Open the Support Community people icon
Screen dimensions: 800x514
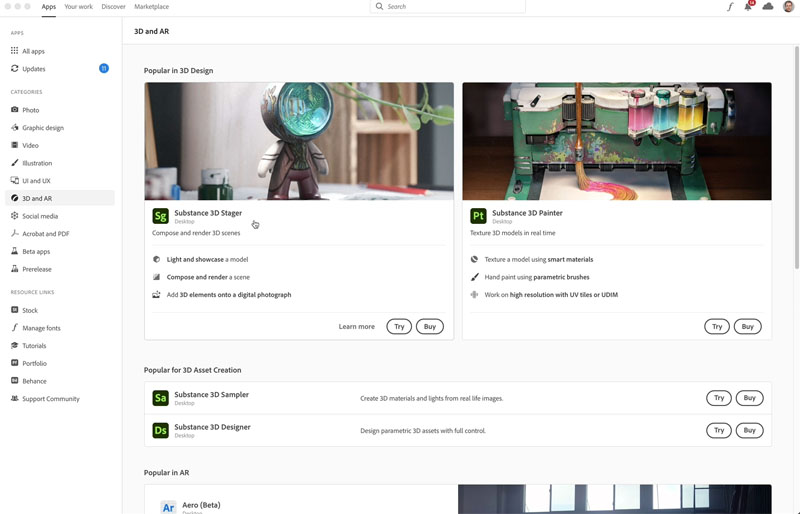(x=14, y=399)
